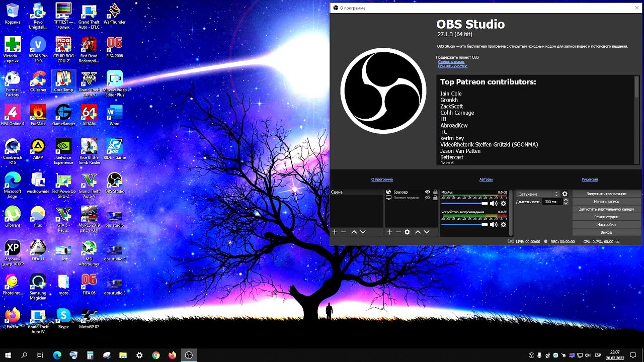Screen dimensions: 644x362
Task: Click Режим студии button
Action: point(606,217)
